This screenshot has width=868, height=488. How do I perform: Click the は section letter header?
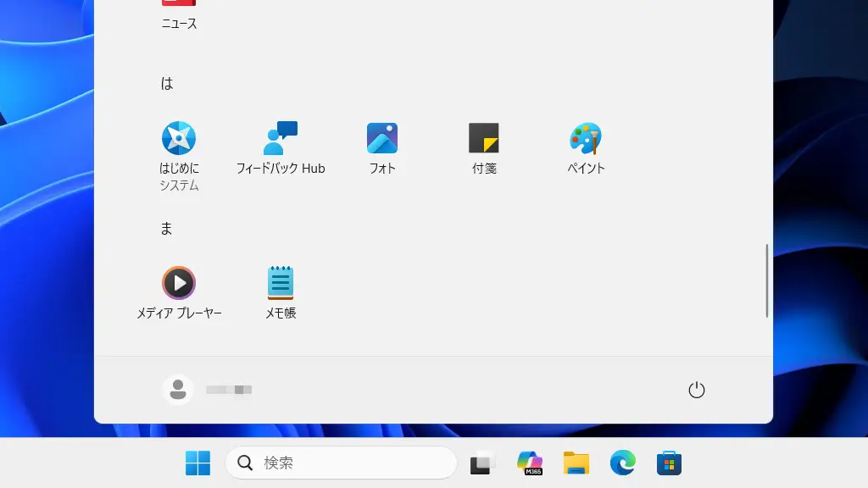167,84
